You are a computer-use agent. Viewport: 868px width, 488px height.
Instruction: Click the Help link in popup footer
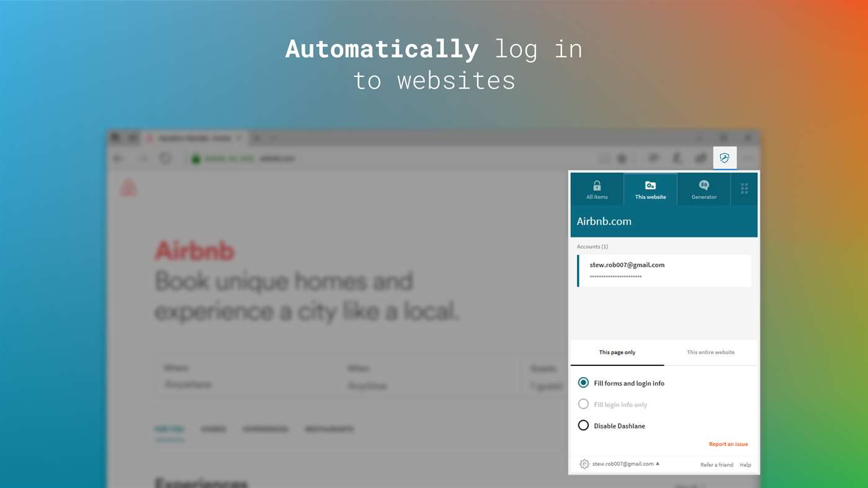[745, 464]
